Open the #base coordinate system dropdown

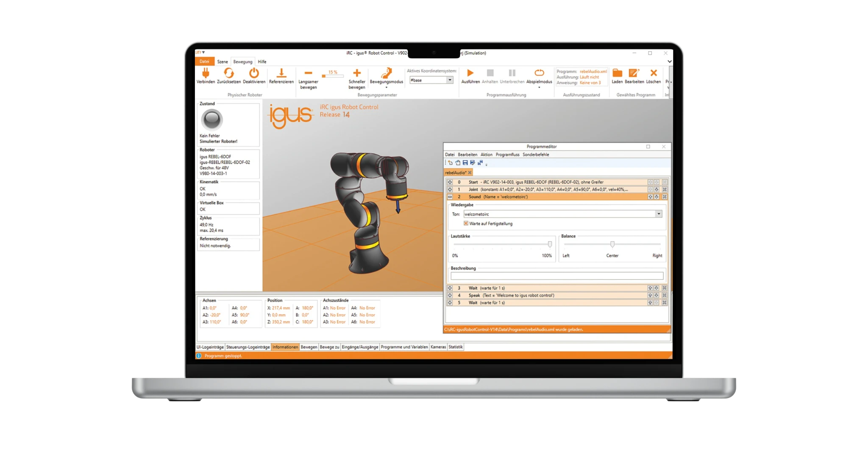click(449, 80)
